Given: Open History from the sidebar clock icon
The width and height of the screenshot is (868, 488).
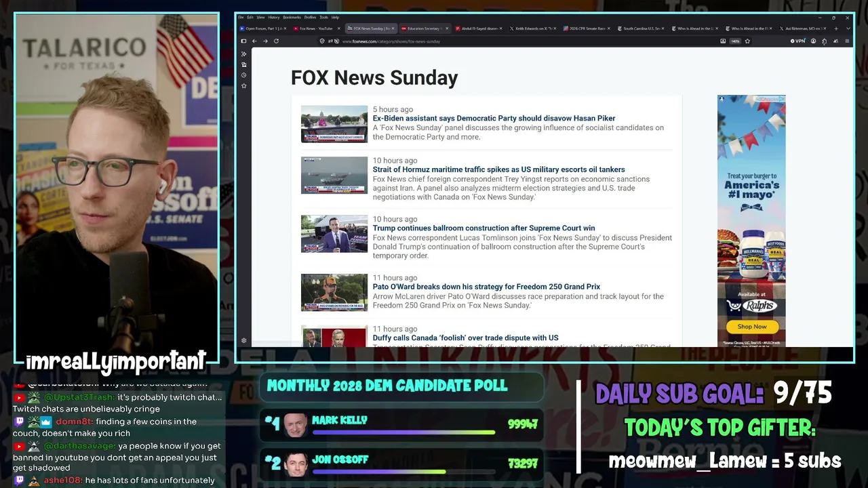Looking at the screenshot, I should pos(243,75).
